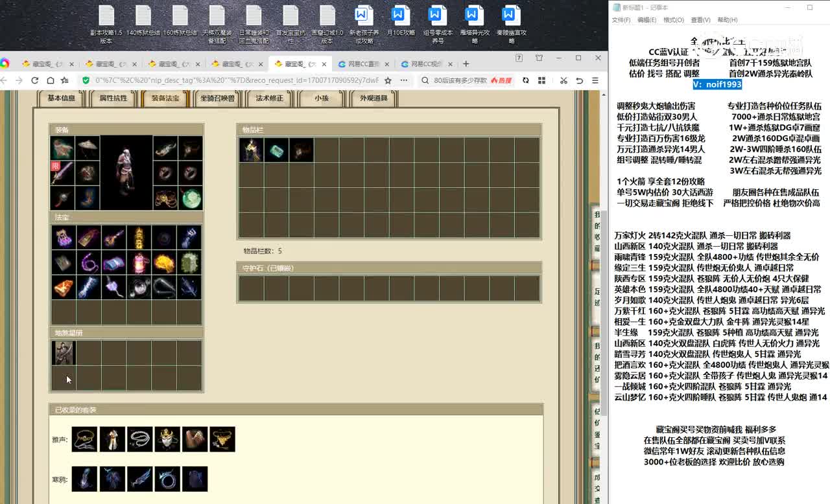Click the line 陕西专区 159克火混队 in Notepad

[711, 279]
